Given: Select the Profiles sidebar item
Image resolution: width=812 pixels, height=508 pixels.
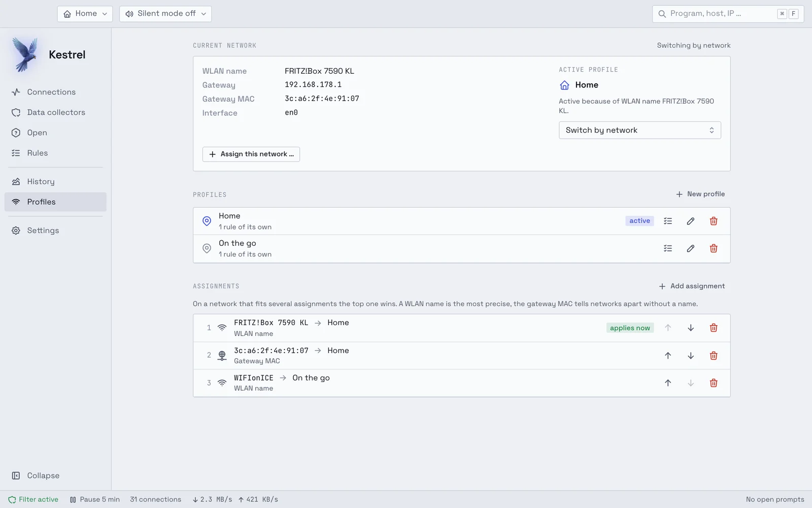Looking at the screenshot, I should pyautogui.click(x=55, y=202).
